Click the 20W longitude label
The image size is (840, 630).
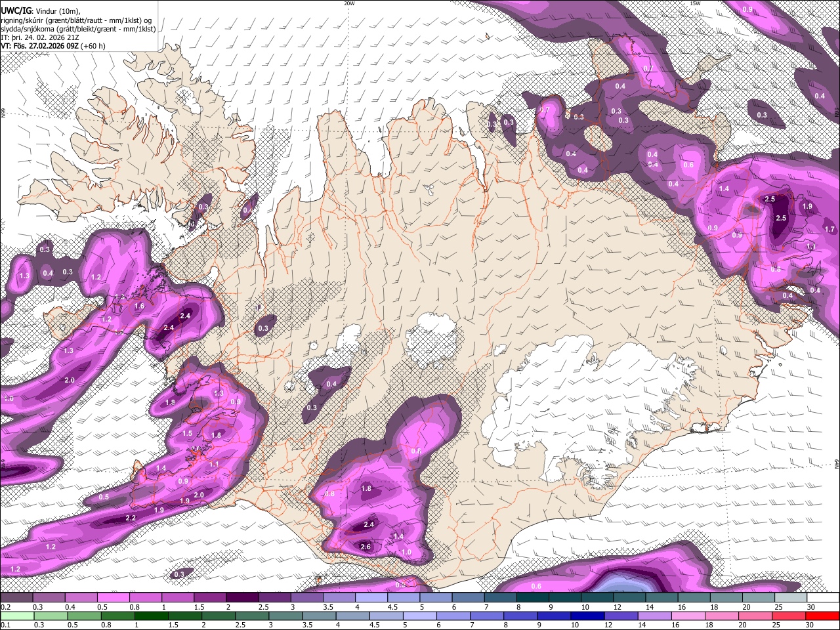[x=349, y=3]
